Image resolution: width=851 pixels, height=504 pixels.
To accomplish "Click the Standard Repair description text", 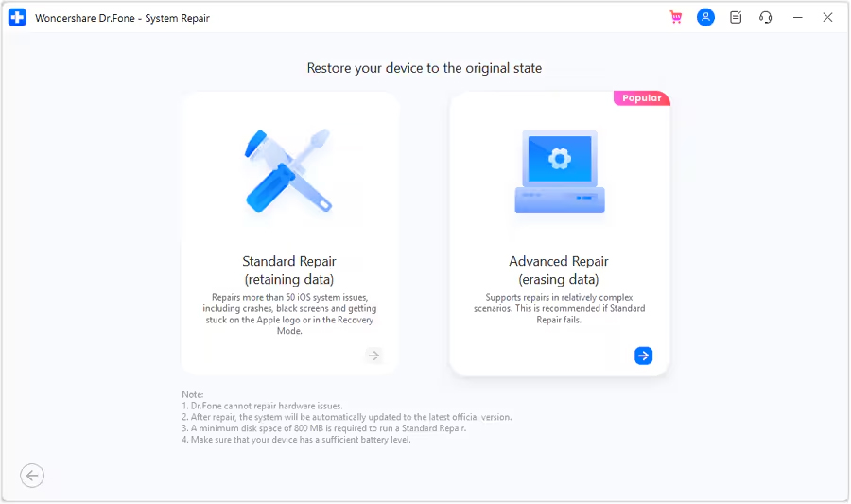I will tap(289, 314).
